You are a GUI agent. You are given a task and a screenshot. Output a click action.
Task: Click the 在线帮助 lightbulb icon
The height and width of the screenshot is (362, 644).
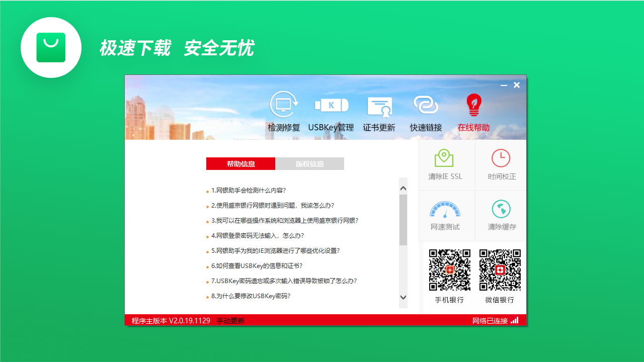point(473,112)
